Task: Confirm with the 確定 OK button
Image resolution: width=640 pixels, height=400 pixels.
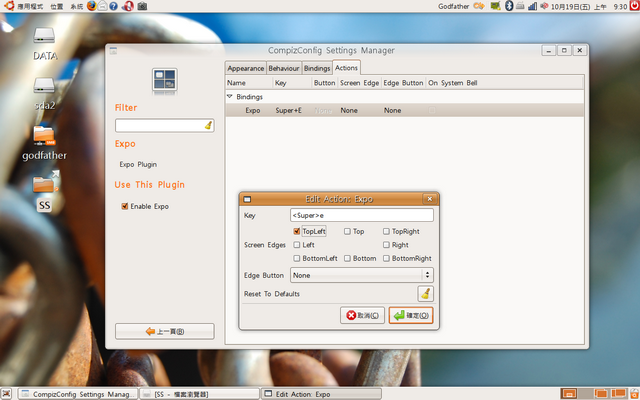Action: [411, 315]
